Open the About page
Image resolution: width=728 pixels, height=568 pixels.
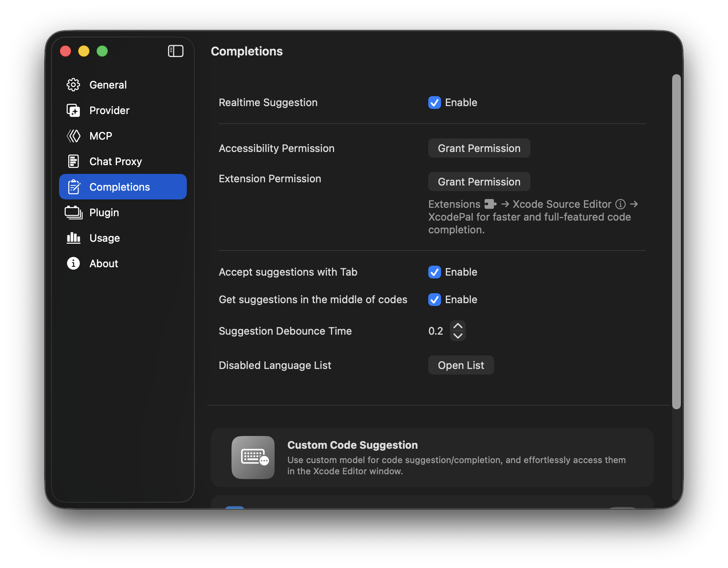123,263
